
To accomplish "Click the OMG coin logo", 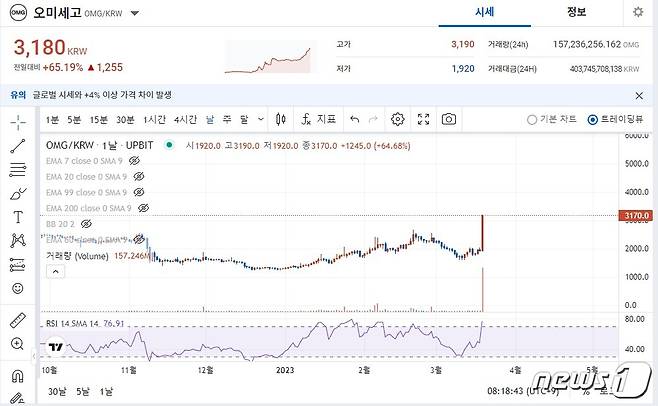I will 18,13.
